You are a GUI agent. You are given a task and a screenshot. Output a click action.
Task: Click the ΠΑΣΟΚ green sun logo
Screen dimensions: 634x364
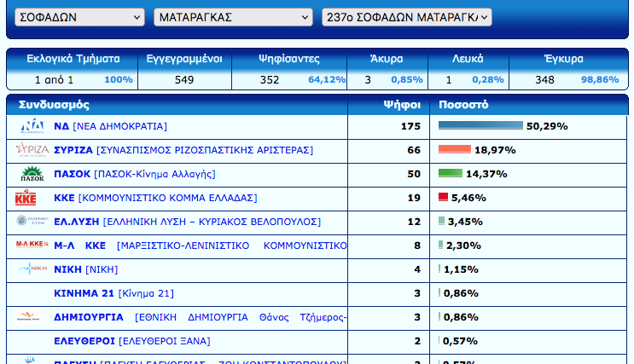[32, 174]
